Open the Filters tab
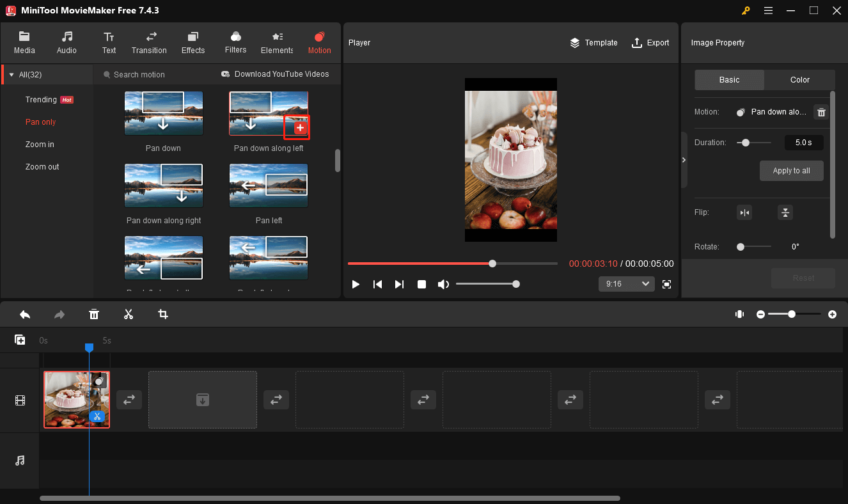The width and height of the screenshot is (848, 504). [x=235, y=43]
